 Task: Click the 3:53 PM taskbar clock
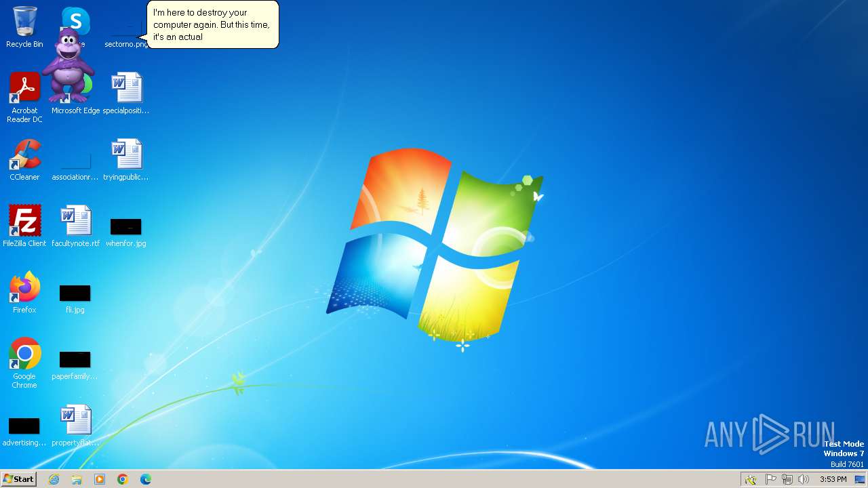833,479
